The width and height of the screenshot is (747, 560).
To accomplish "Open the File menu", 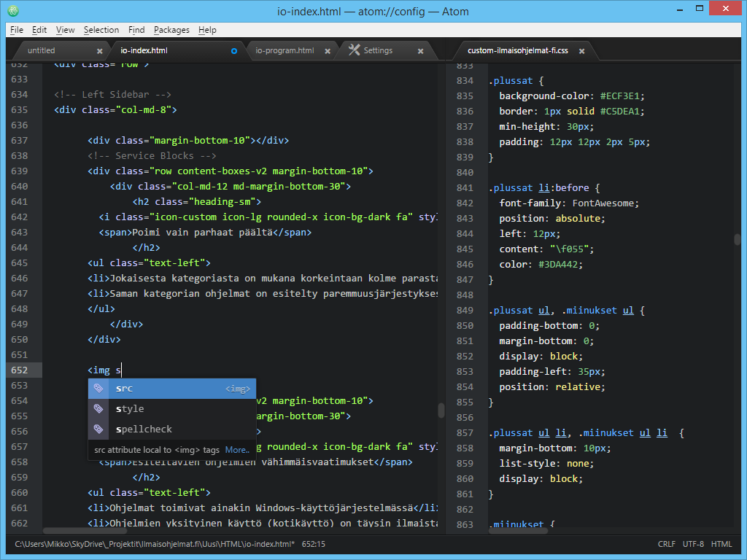I will 17,29.
